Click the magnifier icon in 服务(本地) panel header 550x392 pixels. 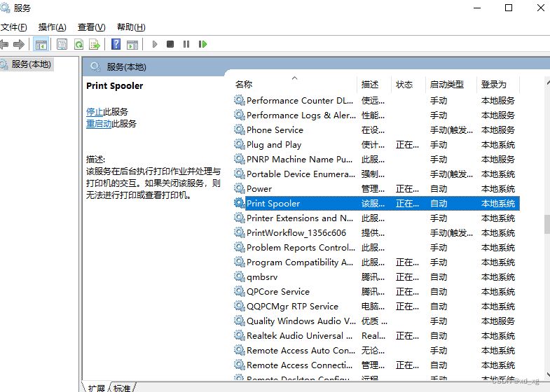pyautogui.click(x=95, y=66)
